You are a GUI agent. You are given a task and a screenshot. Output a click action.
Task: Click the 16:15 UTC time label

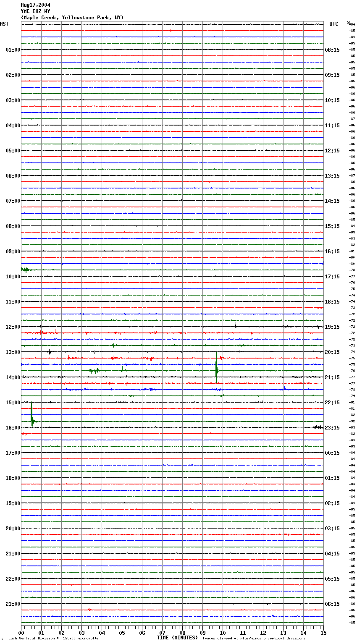(x=332, y=251)
